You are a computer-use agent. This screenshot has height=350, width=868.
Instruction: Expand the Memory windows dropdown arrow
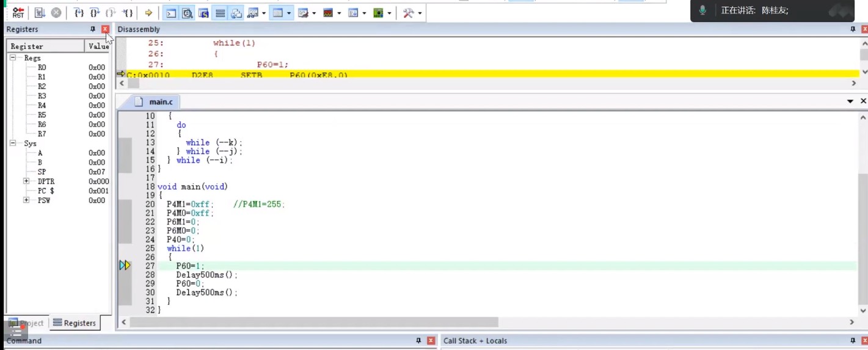(x=289, y=13)
